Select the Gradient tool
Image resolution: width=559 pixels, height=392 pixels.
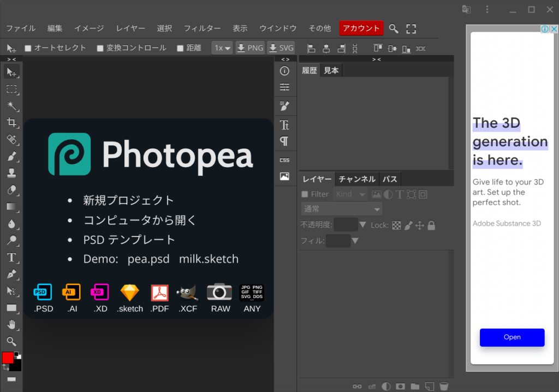(11, 207)
